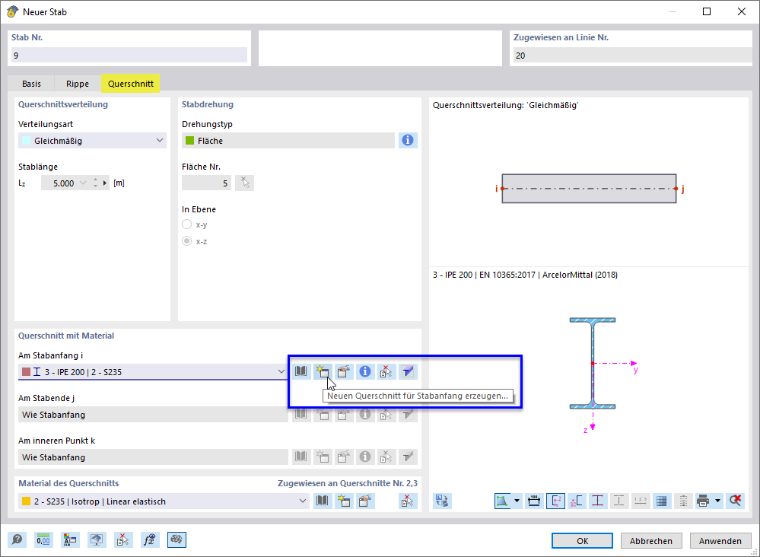Open view mode dropdown arrow in preview toolbar
760x557 pixels.
[517, 501]
